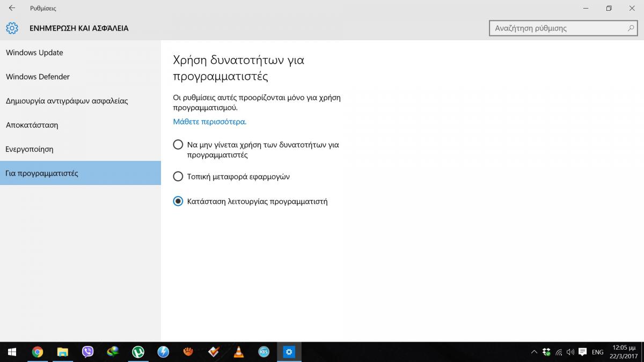Open the Action Center notifications icon
644x362 pixels.
tap(583, 352)
